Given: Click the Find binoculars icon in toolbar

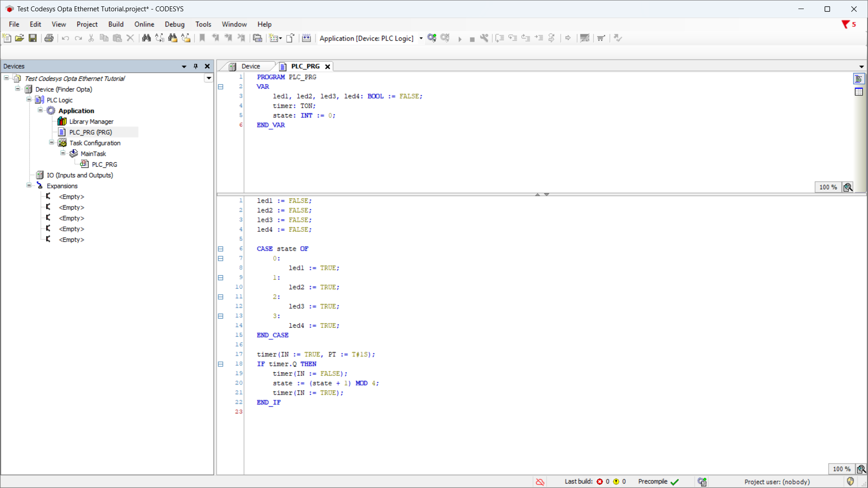Looking at the screenshot, I should [x=146, y=38].
